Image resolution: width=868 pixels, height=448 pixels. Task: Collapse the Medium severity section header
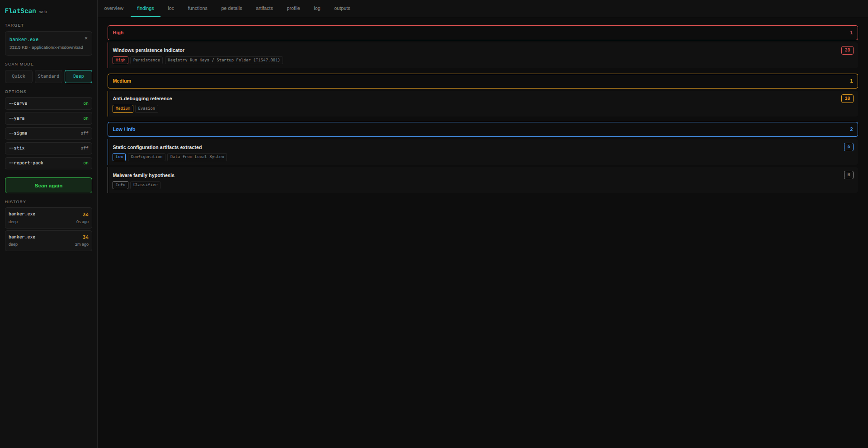(482, 81)
